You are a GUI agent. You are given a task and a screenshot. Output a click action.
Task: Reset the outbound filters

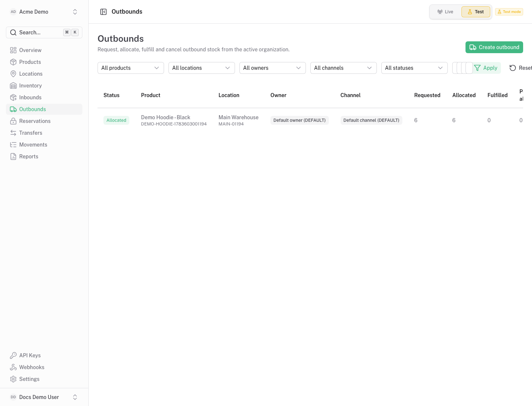[521, 68]
